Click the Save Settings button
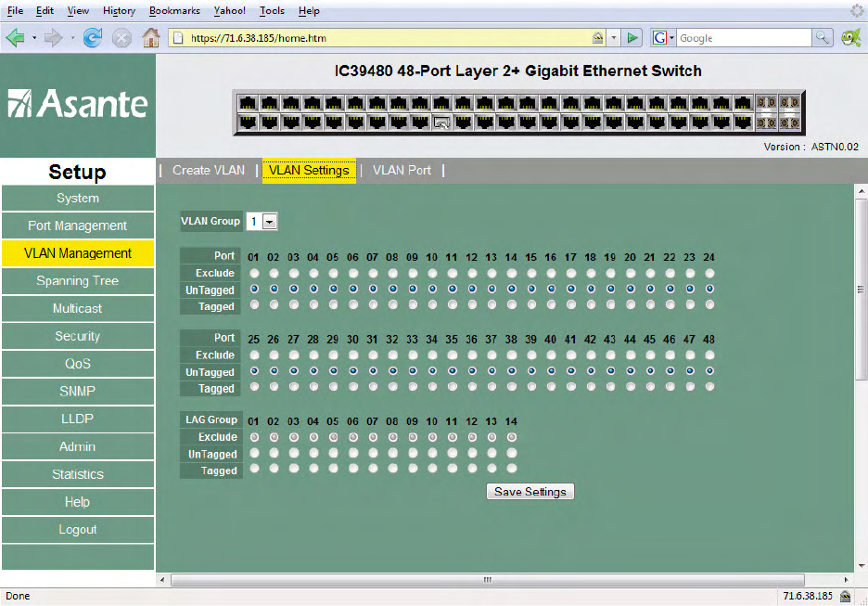This screenshot has width=868, height=606. pyautogui.click(x=530, y=491)
